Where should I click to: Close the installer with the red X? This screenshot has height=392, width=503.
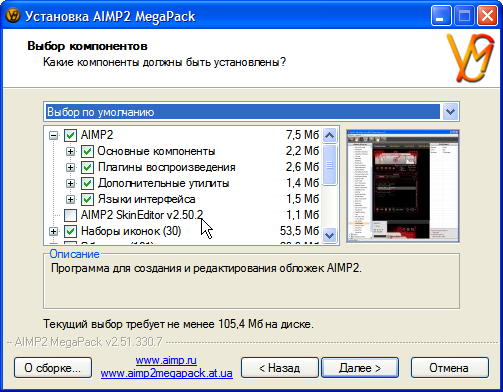coord(487,16)
